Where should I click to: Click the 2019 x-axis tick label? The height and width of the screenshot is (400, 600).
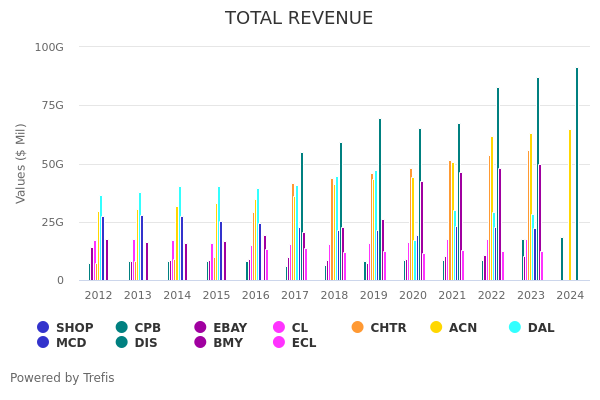point(373,296)
